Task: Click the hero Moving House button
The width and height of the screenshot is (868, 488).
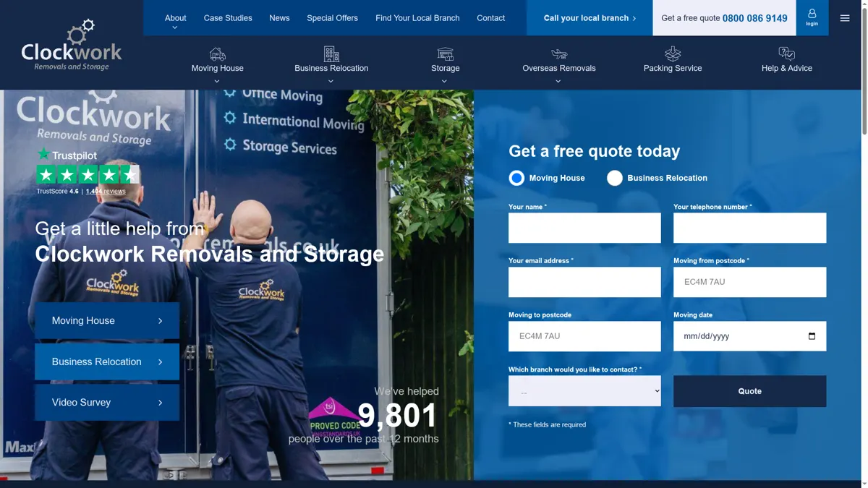Action: pos(107,320)
